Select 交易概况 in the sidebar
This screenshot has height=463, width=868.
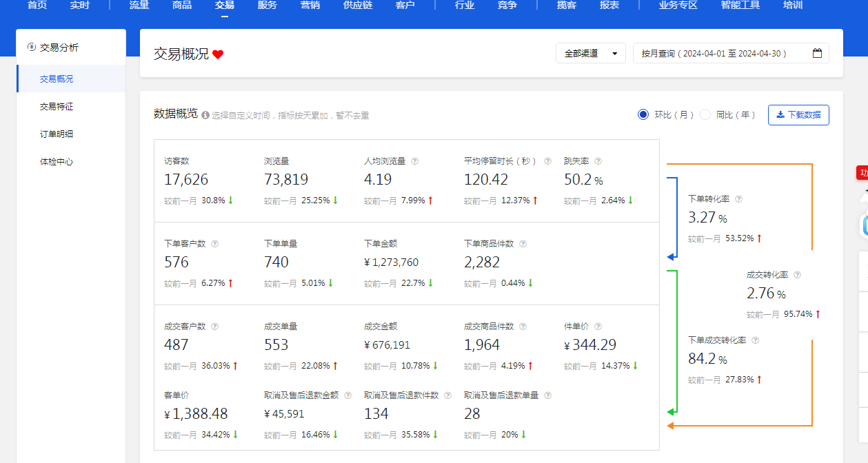[x=71, y=79]
